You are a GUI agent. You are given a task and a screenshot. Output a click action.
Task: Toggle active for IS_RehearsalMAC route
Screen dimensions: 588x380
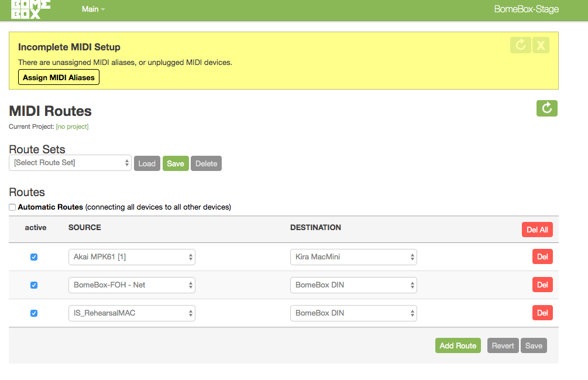click(x=34, y=313)
